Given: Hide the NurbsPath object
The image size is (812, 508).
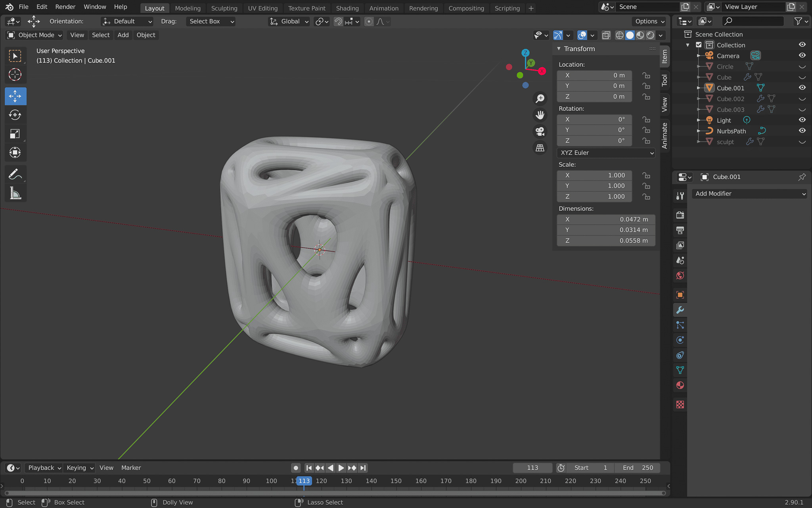Looking at the screenshot, I should [802, 131].
